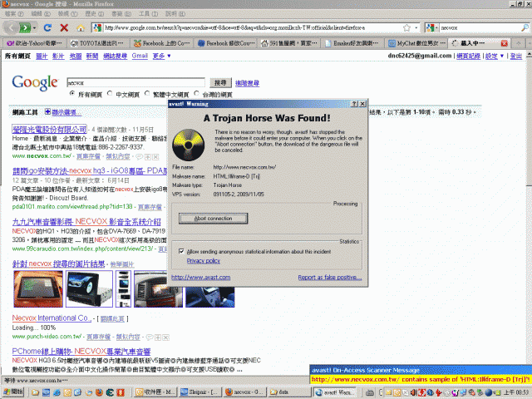Screen dimensions: 532x399
Task: Click the plus icon beside show options
Action: point(47,111)
